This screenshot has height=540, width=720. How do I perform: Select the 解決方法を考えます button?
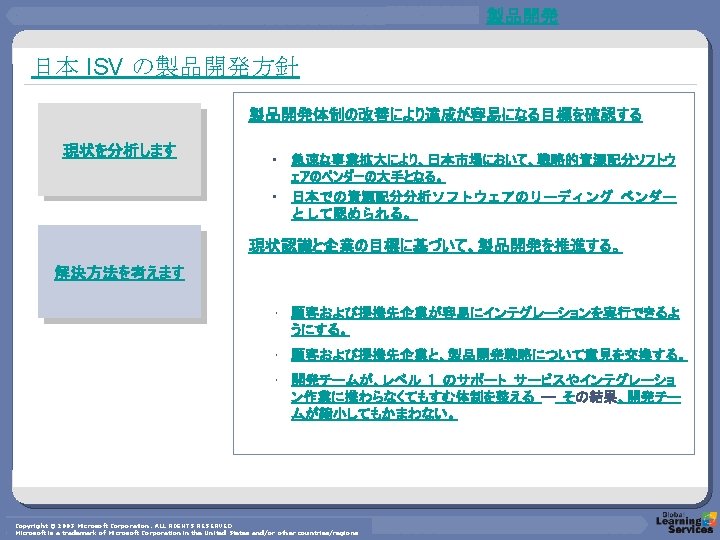click(x=119, y=272)
